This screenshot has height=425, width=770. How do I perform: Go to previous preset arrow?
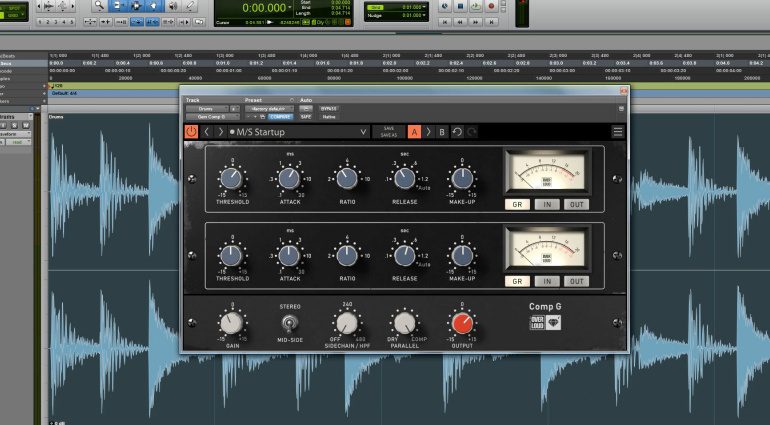point(207,132)
